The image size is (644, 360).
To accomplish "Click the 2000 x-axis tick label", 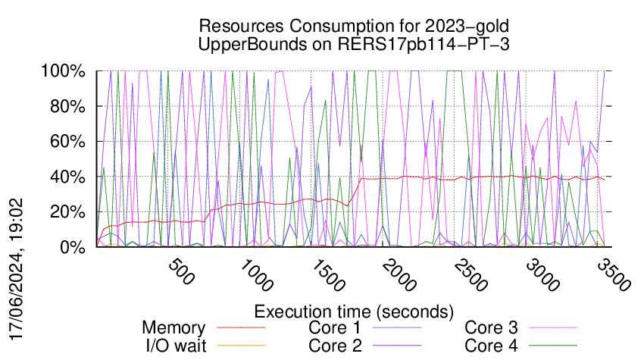I will tap(399, 275).
